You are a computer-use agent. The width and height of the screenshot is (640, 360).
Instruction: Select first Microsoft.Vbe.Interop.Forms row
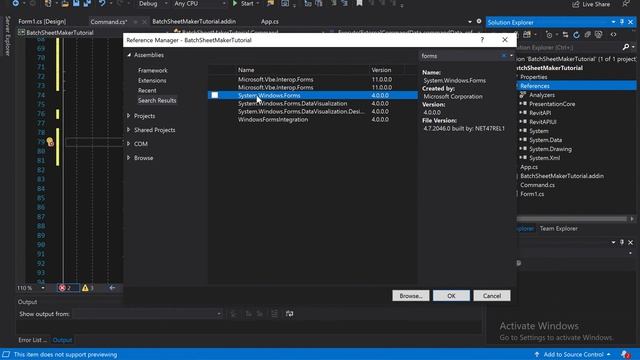(x=313, y=79)
